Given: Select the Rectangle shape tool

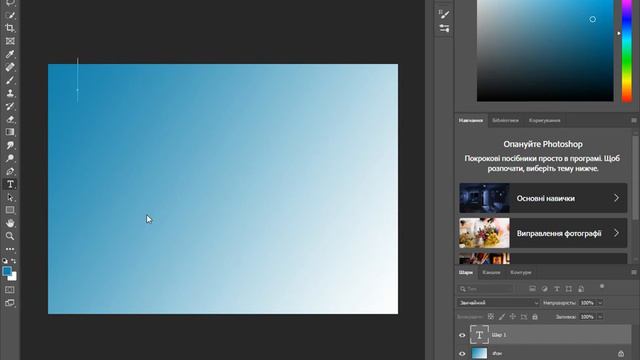Looking at the screenshot, I should point(10,210).
